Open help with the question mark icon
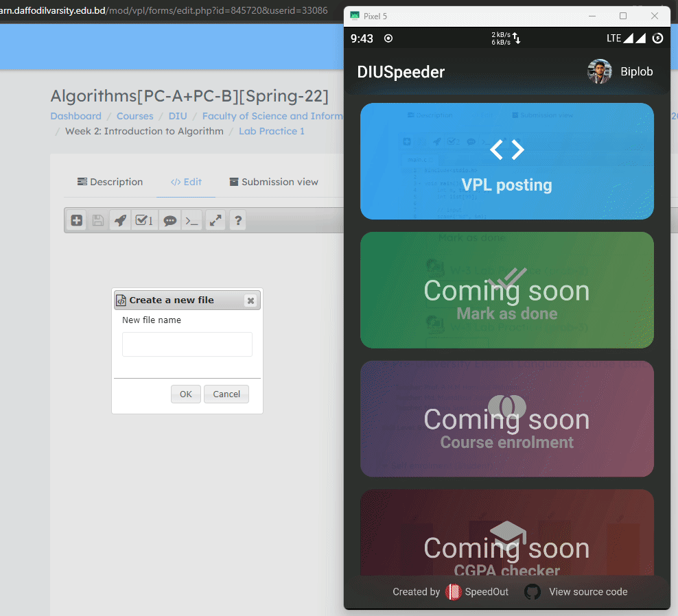 pos(238,220)
